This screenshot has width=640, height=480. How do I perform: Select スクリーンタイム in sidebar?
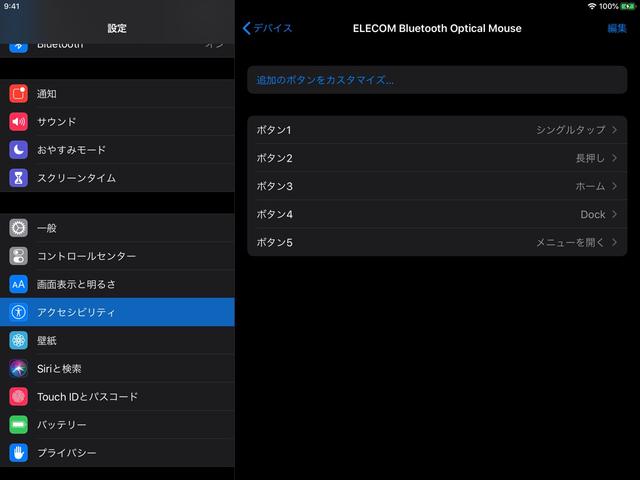(117, 178)
